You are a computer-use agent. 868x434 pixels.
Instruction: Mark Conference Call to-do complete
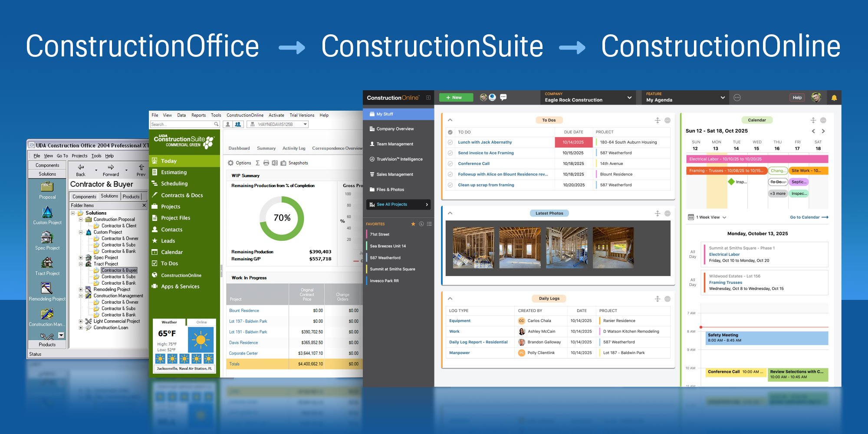(450, 164)
